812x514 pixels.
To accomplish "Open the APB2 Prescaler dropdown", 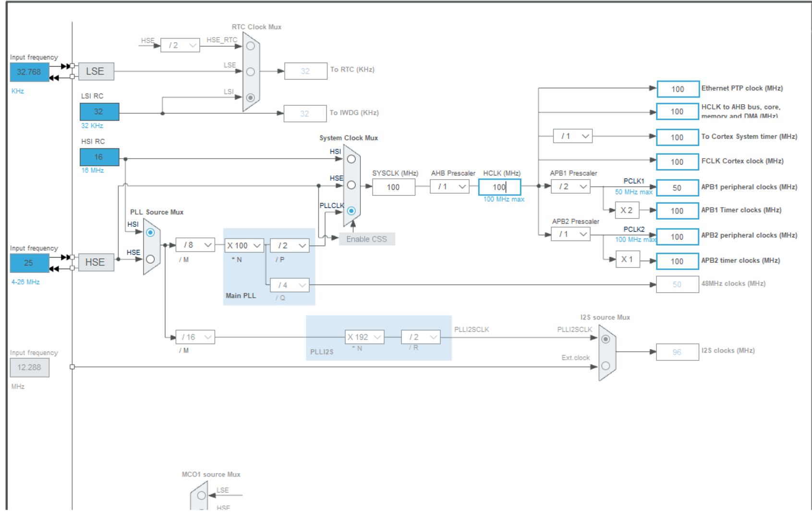I will 571,234.
